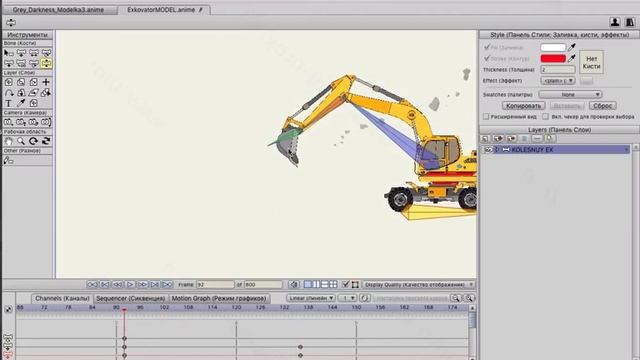Select the Insert Text 'T' tool
This screenshot has width=640, height=360.
click(9, 103)
